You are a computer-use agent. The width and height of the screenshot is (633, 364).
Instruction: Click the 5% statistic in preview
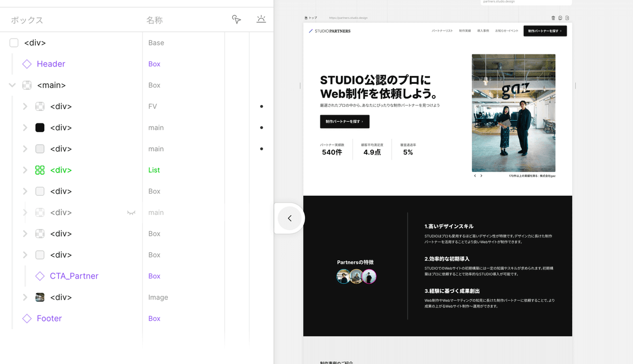pyautogui.click(x=408, y=152)
